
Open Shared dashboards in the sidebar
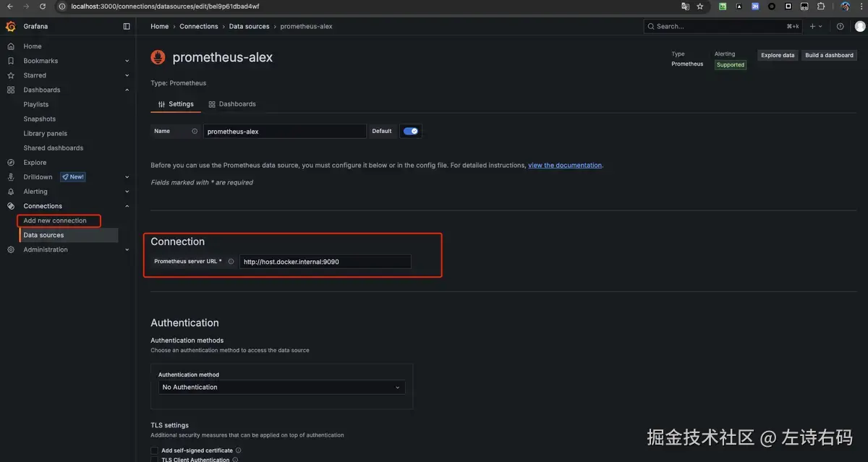coord(53,147)
